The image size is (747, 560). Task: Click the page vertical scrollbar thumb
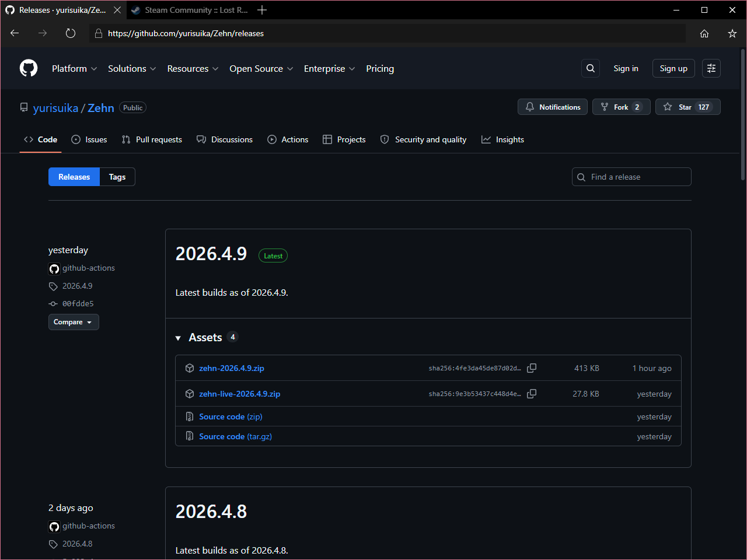(x=743, y=114)
